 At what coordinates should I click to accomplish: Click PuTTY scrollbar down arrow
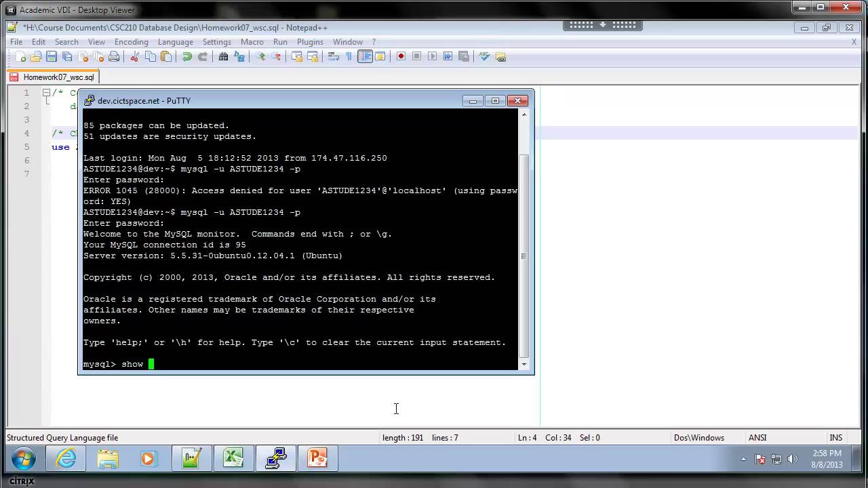click(524, 365)
